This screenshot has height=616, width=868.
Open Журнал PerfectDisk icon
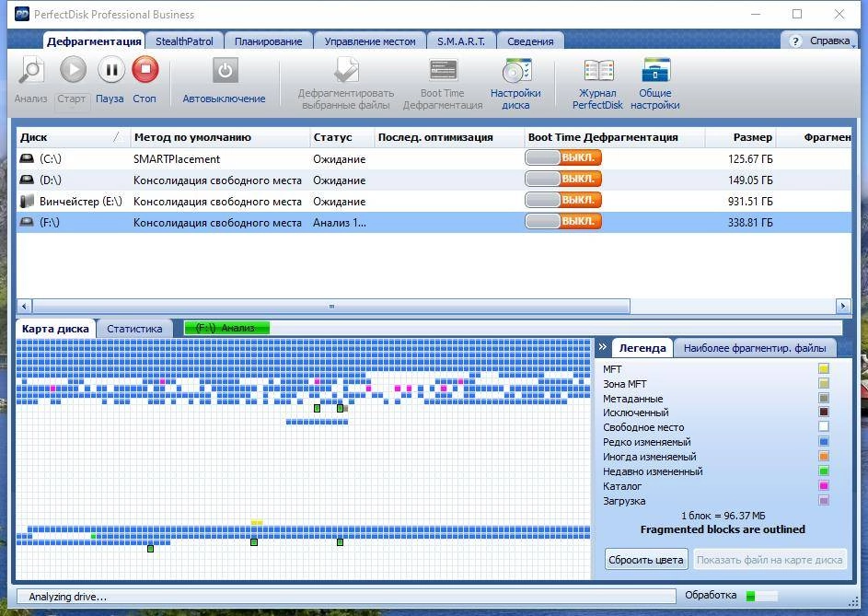(x=598, y=71)
